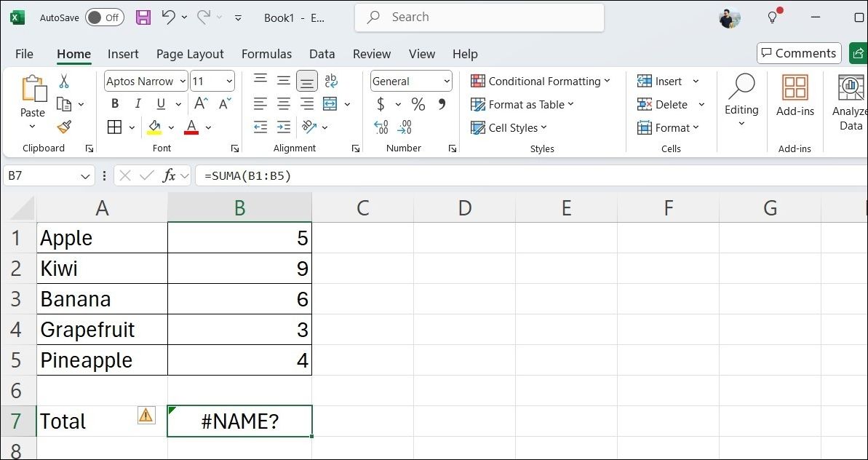Click the Format Painter brush icon
This screenshot has width=868, height=460.
[x=64, y=127]
